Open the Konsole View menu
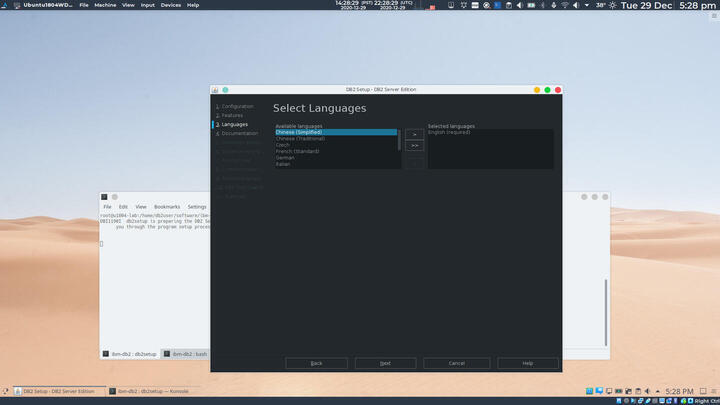The width and height of the screenshot is (720, 405). point(141,207)
